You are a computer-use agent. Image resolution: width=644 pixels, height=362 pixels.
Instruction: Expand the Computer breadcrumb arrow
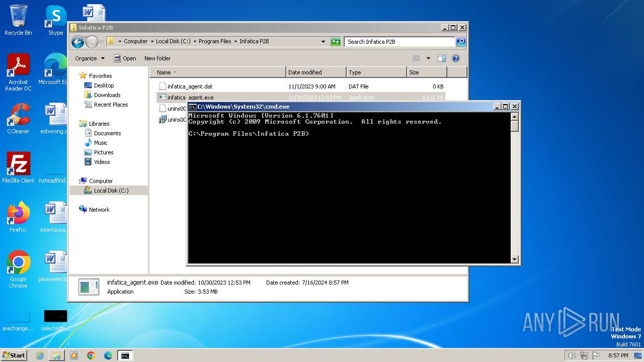coord(151,42)
